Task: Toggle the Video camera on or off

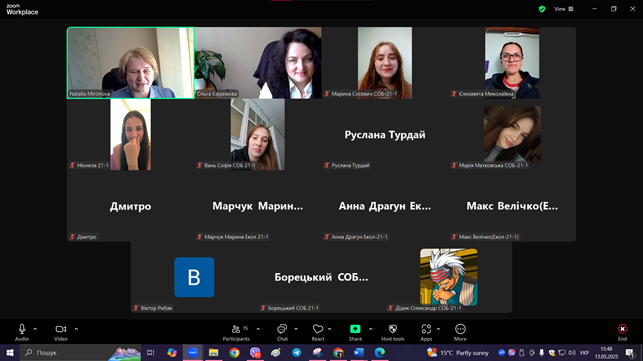Action: point(61,332)
